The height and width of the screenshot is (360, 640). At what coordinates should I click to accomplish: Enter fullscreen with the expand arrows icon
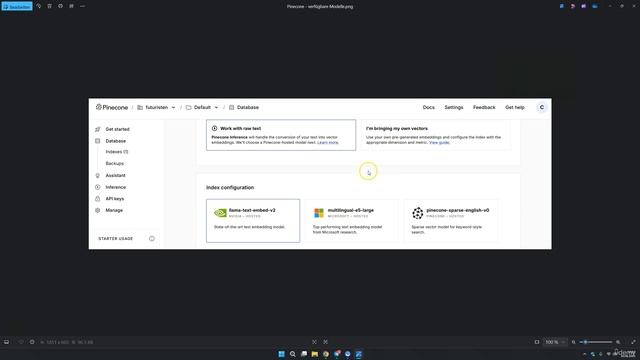(x=633, y=342)
